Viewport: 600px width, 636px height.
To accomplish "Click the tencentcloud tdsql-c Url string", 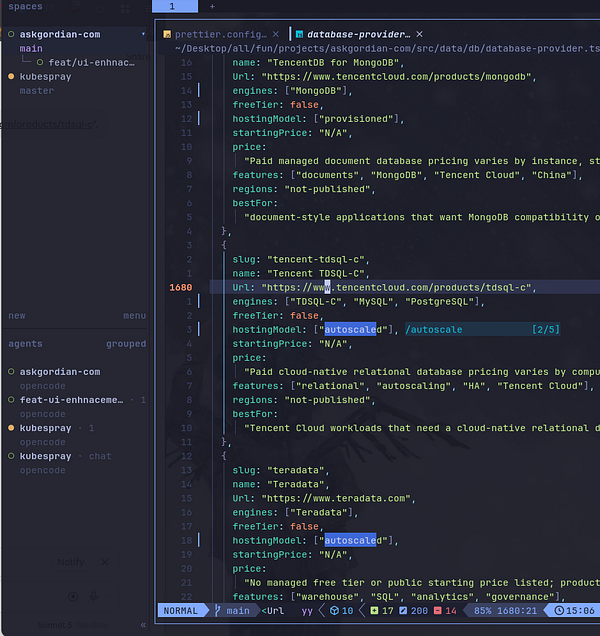I will click(396, 288).
